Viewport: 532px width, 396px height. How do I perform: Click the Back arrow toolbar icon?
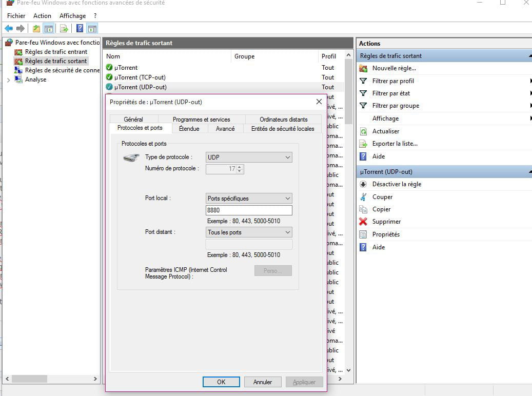(9, 29)
